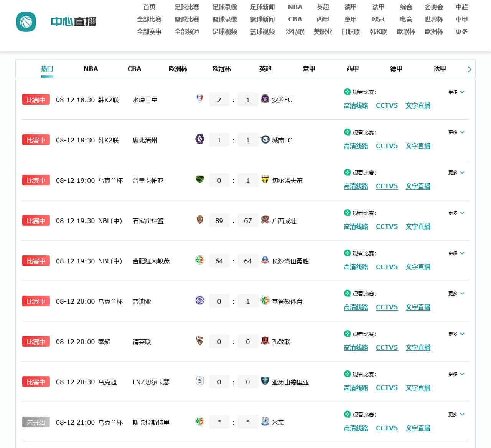Open 文字直播 for 普里卡帕亚 match
The image size is (491, 448).
[418, 187]
